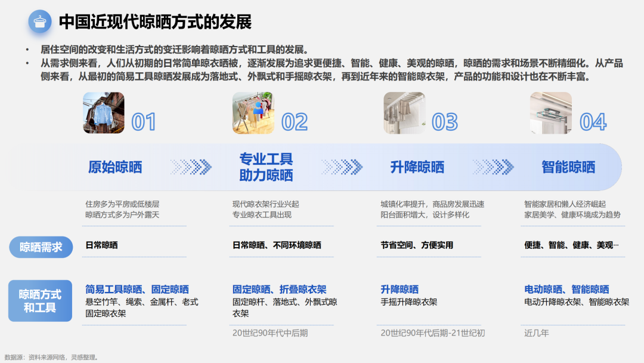This screenshot has height=363, width=644.
Task: Click the large number 03
Action: (445, 122)
